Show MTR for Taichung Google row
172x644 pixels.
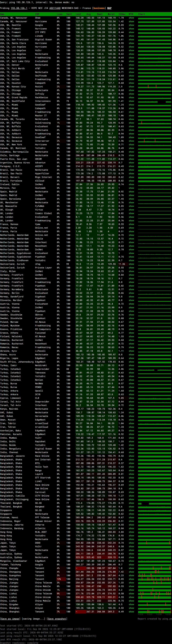coord(131,565)
